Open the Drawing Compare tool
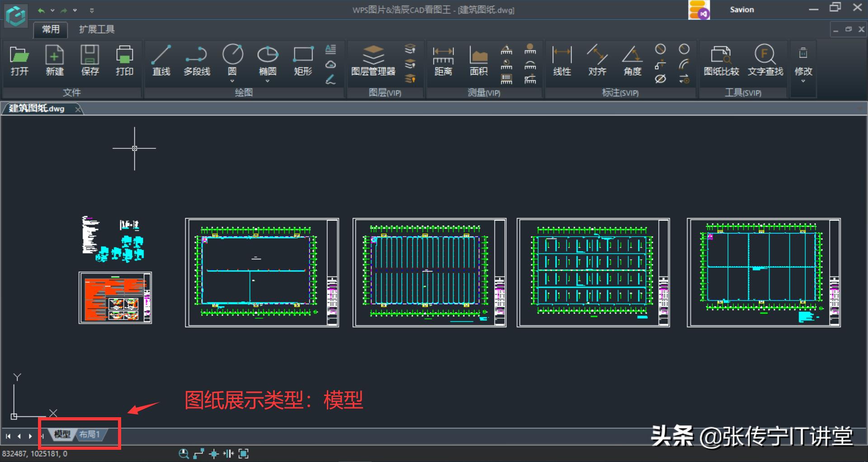 (x=721, y=61)
